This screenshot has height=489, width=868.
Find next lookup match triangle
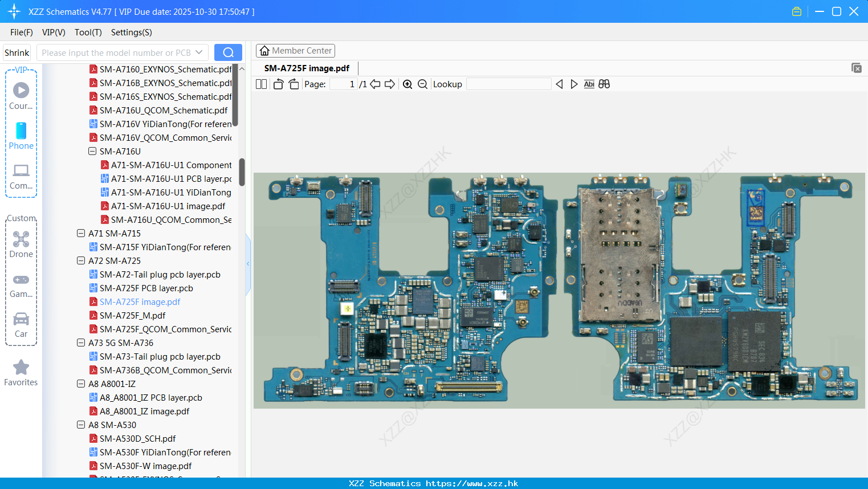(574, 84)
